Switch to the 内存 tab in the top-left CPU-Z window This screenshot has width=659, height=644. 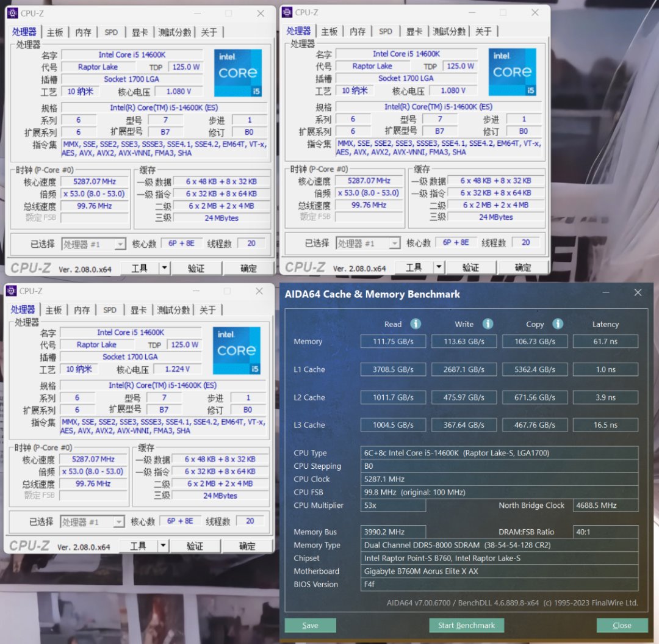coord(83,32)
